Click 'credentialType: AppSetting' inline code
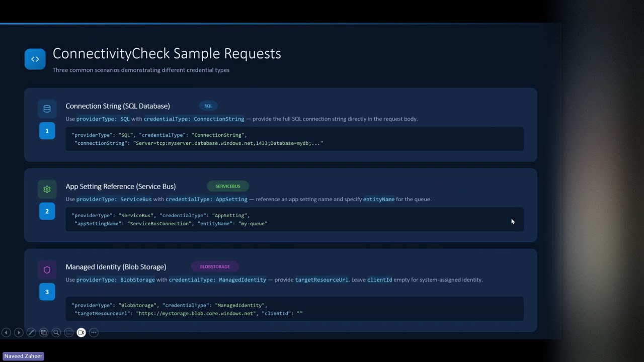This screenshot has height=362, width=644. coord(206,199)
